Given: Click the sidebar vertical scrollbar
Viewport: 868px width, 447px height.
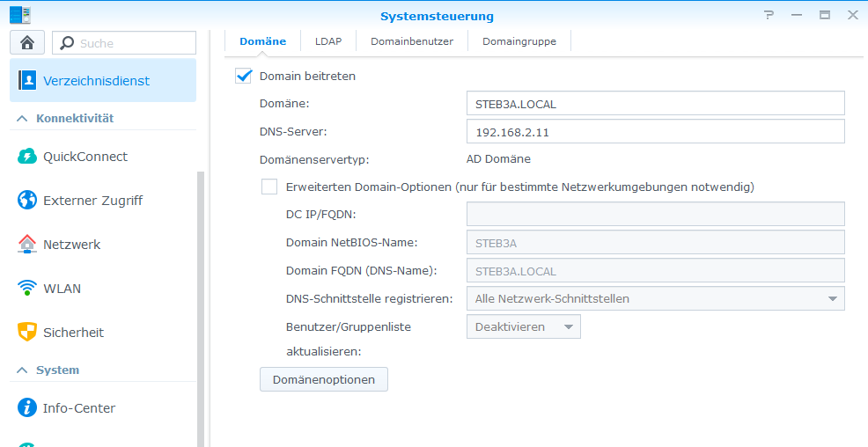Looking at the screenshot, I should pos(201,309).
